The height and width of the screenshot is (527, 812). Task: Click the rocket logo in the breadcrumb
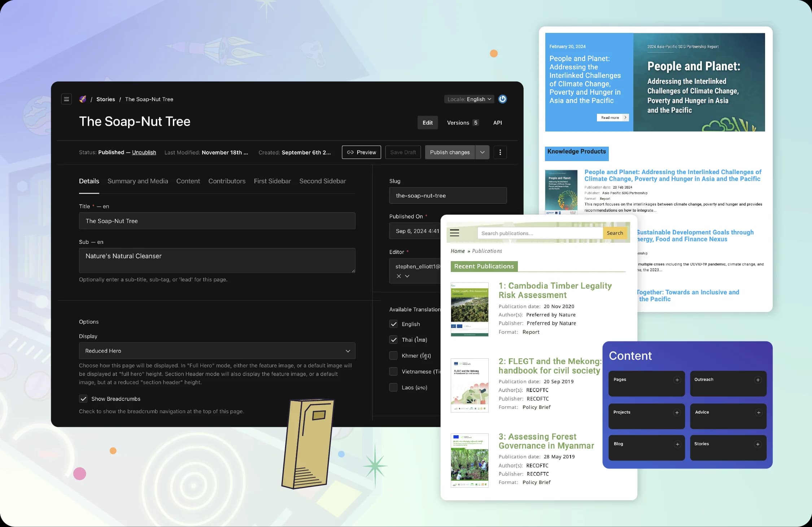83,99
